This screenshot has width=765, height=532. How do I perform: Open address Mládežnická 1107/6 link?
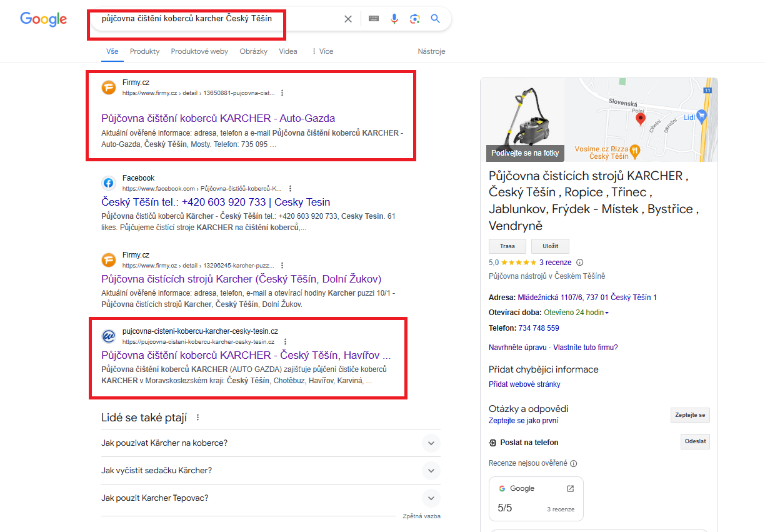(587, 298)
